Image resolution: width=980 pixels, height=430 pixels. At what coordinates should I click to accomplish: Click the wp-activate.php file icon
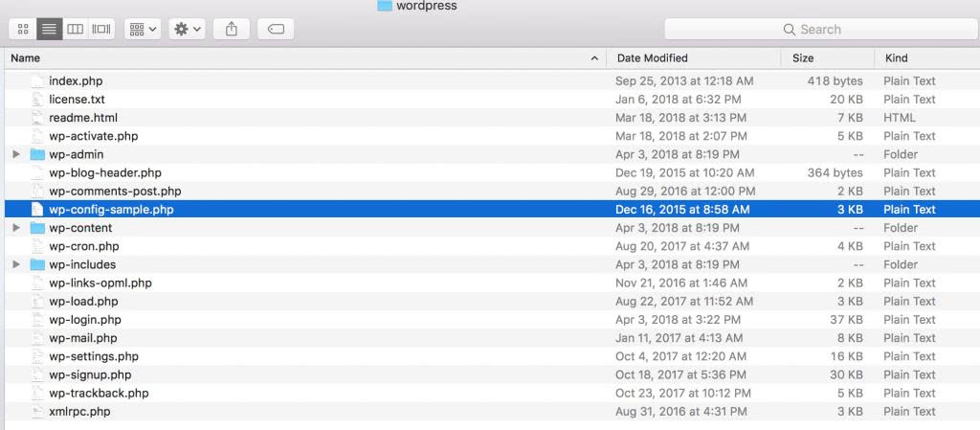37,136
